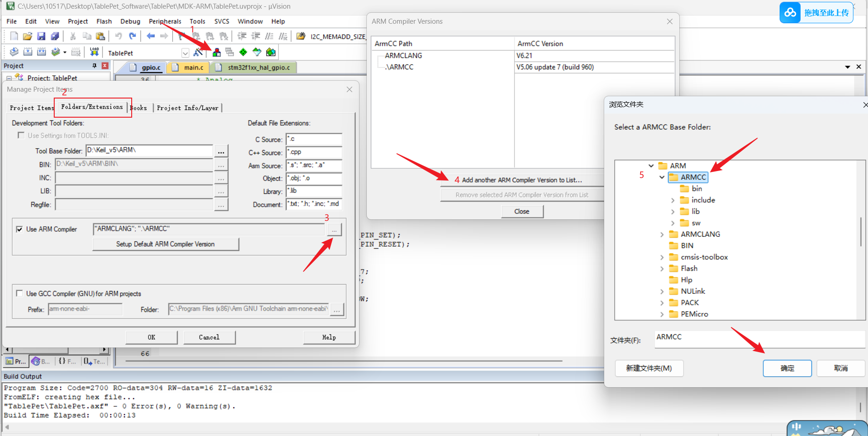This screenshot has width=868, height=436.
Task: Expand the include folder in the browser
Action: click(673, 200)
